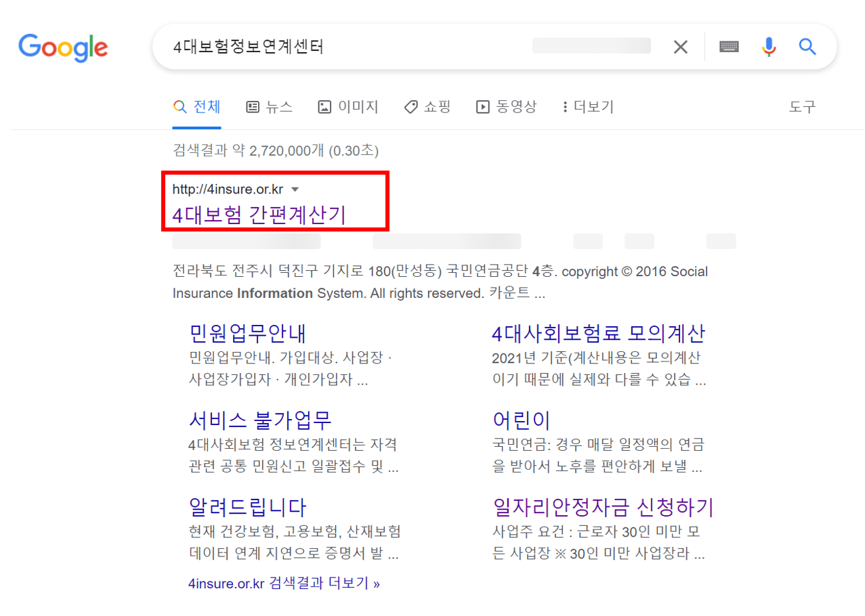Viewport: 865px width, 616px height.
Task: Open the 4대사회보험료 모의계산 sitelink
Action: coord(599,334)
